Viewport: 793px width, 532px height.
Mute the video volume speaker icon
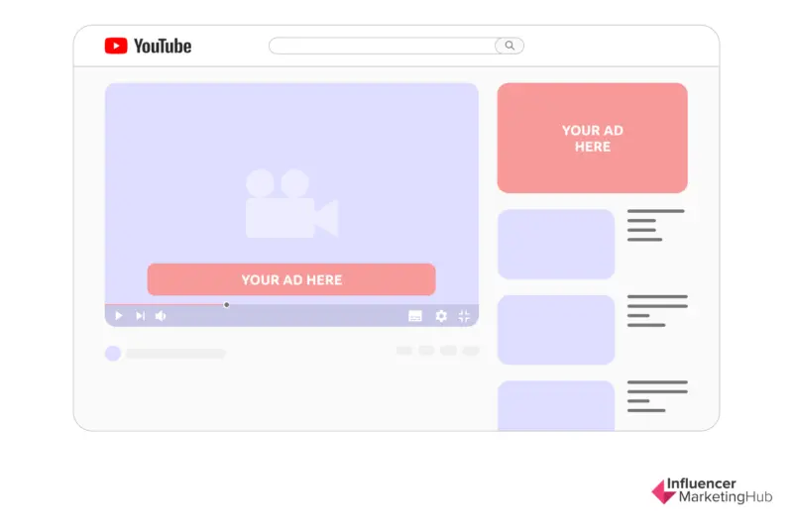pos(161,316)
